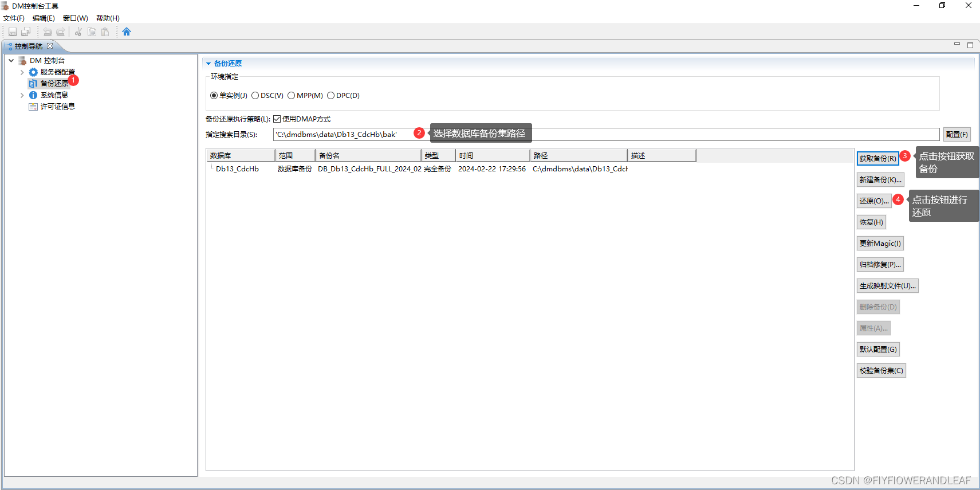The image size is (980, 490).
Task: Click the Redo arrow icon in the toolbar
Action: click(61, 32)
